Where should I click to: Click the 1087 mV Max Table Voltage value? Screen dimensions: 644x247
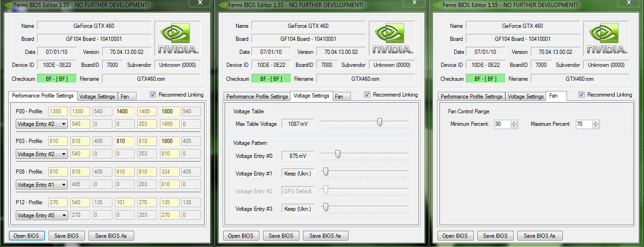298,123
